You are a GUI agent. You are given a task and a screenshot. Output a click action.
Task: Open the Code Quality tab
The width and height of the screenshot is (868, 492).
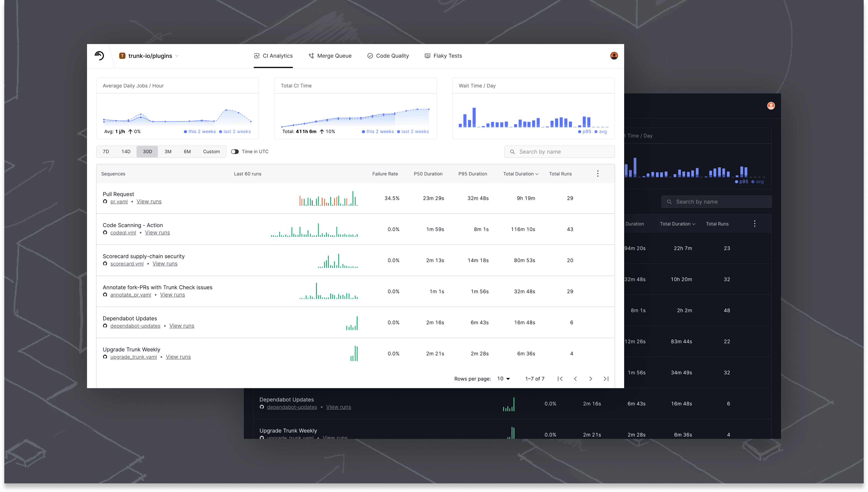tap(388, 56)
